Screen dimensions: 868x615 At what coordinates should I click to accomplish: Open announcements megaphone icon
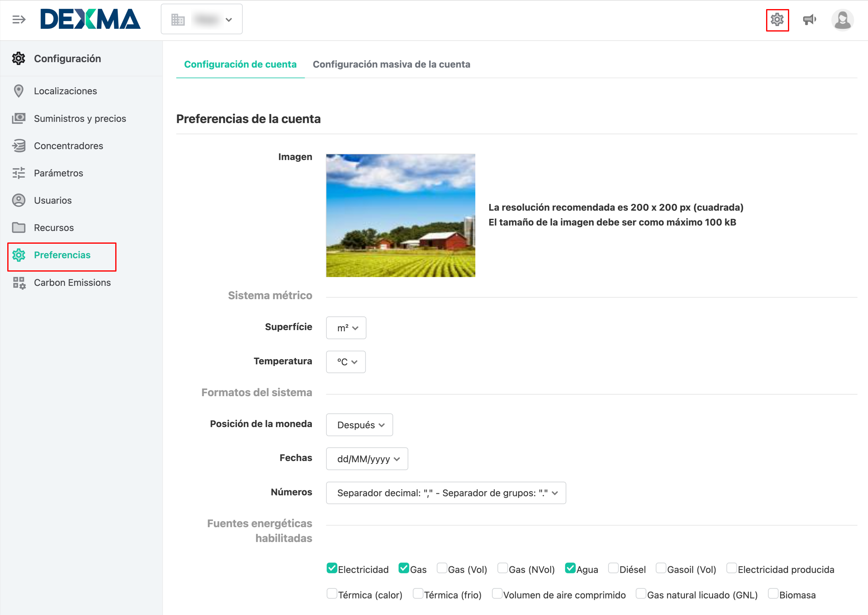(809, 19)
